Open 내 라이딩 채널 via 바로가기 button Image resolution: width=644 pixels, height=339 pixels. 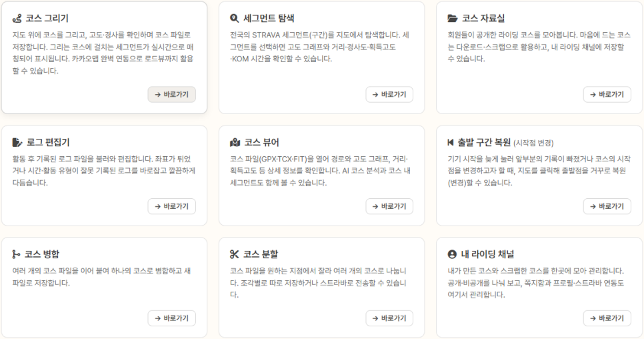[x=607, y=318]
